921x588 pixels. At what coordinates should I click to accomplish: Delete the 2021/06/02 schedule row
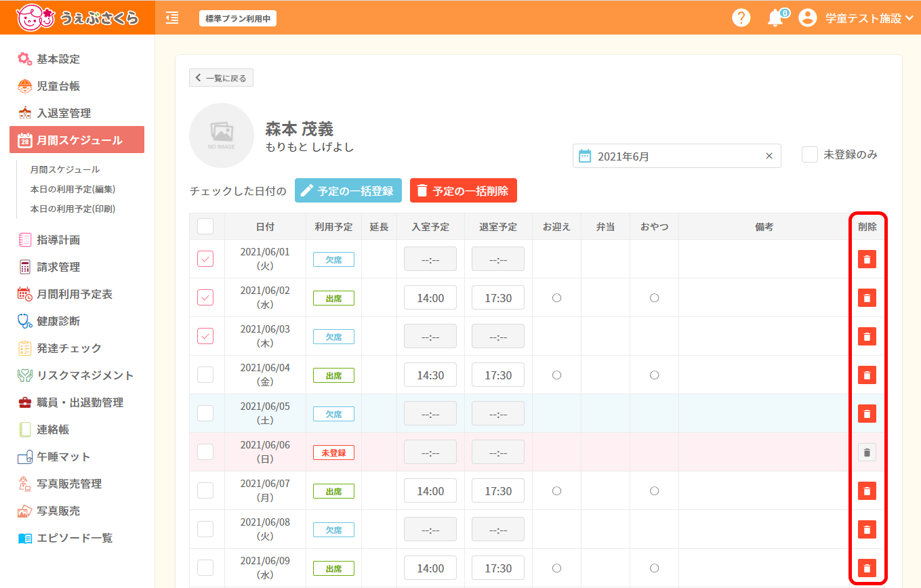(x=867, y=297)
